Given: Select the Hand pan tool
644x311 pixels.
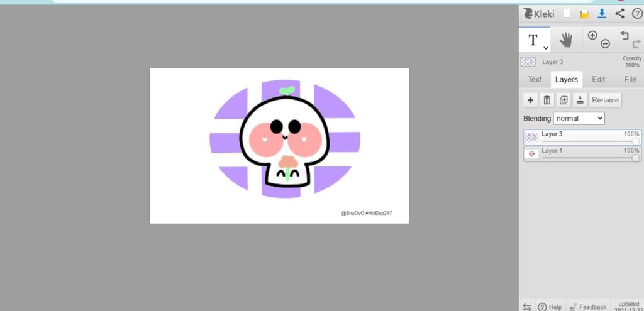Looking at the screenshot, I should [566, 40].
